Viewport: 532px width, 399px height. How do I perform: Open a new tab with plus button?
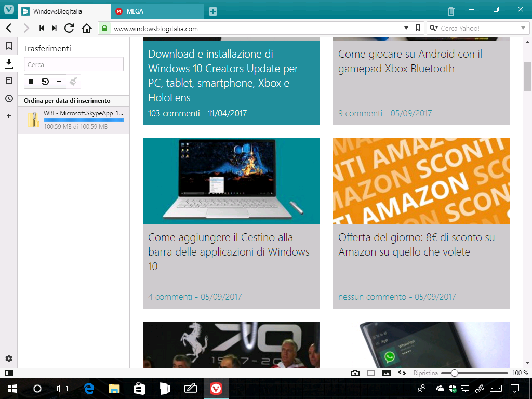tap(212, 11)
